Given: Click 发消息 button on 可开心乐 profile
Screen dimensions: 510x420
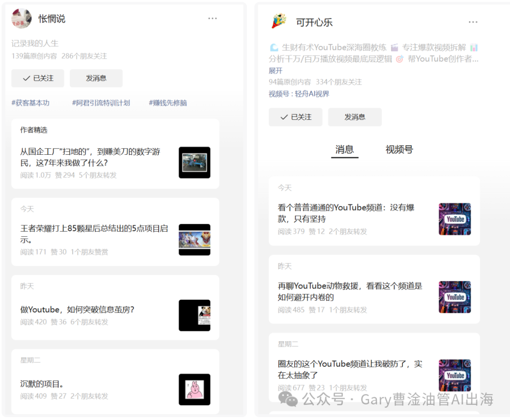Looking at the screenshot, I should tap(355, 117).
